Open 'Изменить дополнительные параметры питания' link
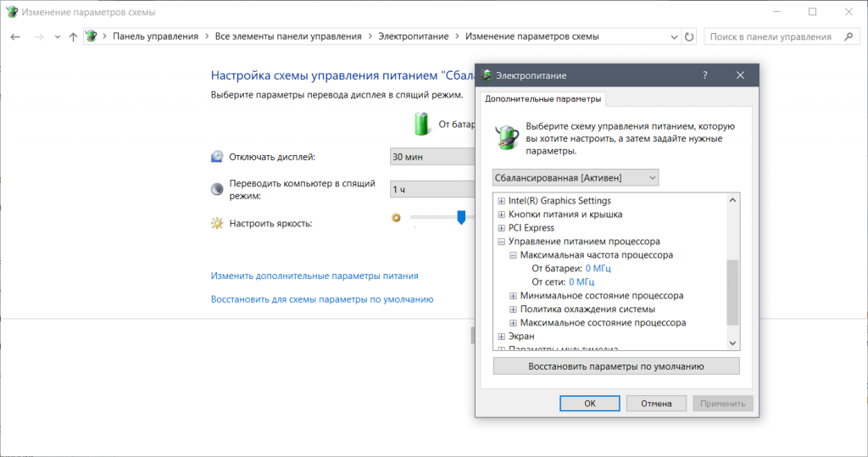Screen dimensions: 868x457 click(314, 276)
